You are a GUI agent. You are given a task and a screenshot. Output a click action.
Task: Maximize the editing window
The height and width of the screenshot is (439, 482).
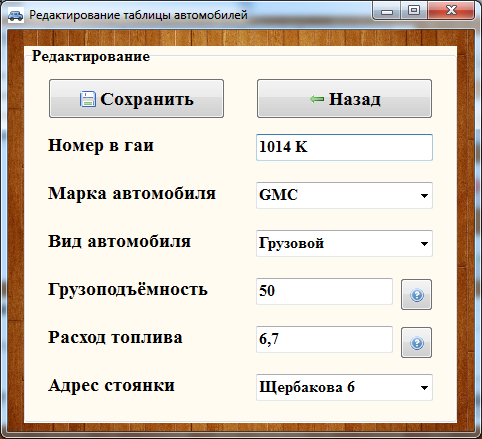(x=414, y=11)
